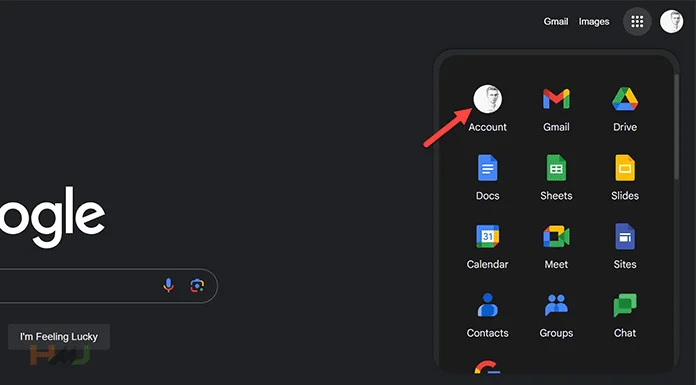Click the apps panel scrollbar

[676, 127]
